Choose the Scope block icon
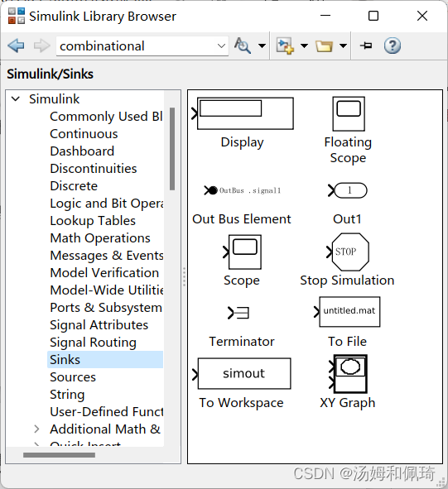This screenshot has width=448, height=489. point(243,252)
